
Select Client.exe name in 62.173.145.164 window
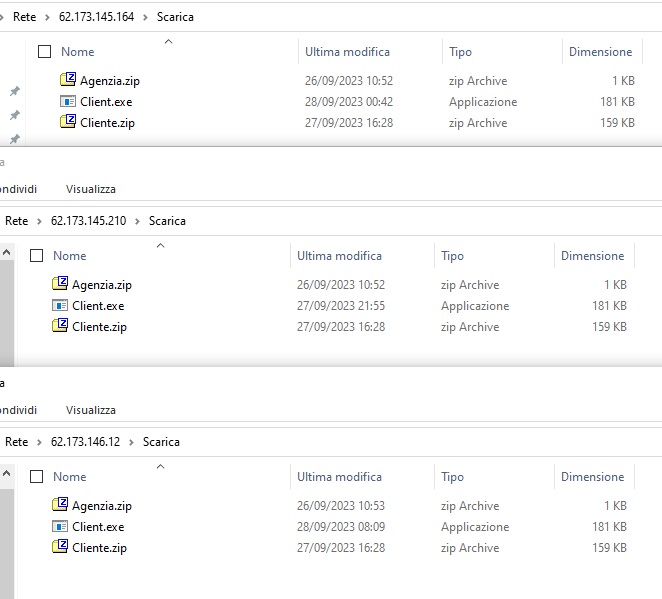(106, 102)
